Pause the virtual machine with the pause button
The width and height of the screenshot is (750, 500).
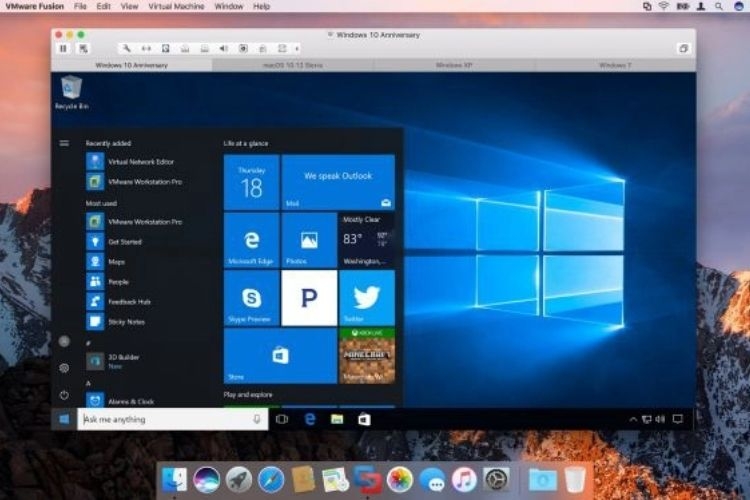click(63, 48)
